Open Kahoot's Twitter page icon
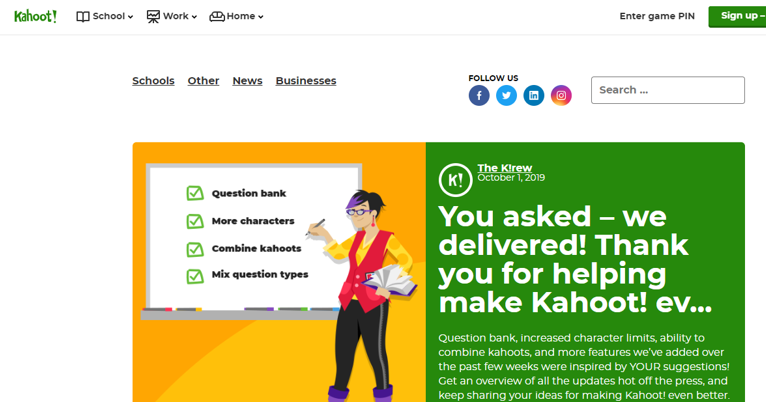 (x=506, y=95)
